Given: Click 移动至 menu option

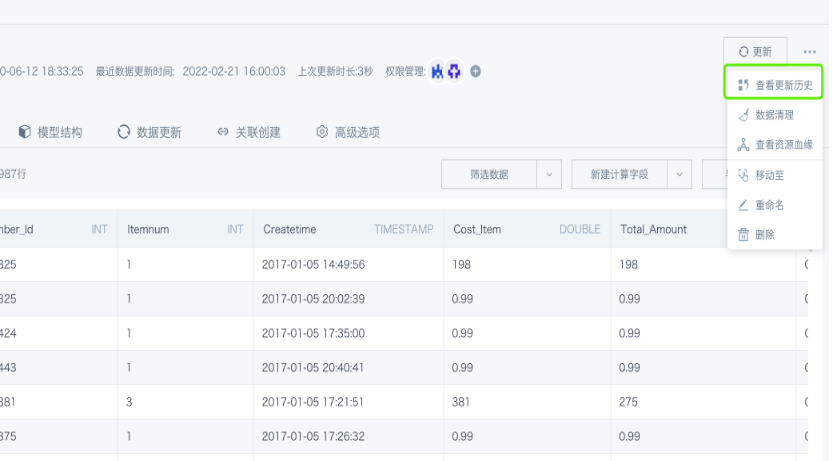Looking at the screenshot, I should tap(775, 175).
